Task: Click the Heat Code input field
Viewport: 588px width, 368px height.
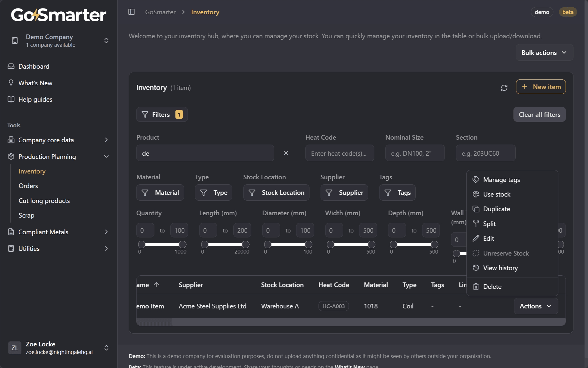Action: click(339, 153)
